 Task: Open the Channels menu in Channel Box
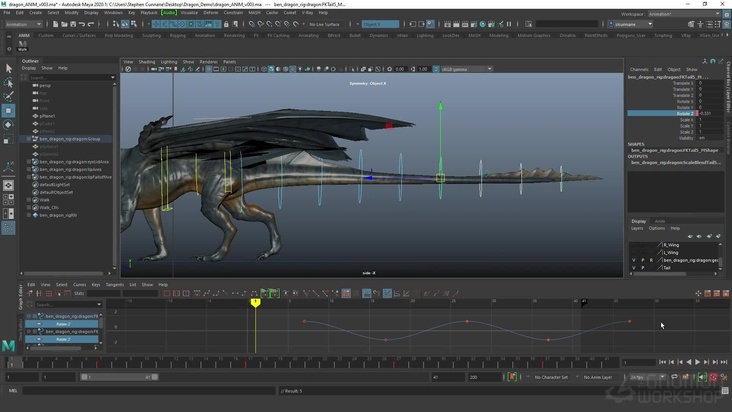(x=640, y=69)
